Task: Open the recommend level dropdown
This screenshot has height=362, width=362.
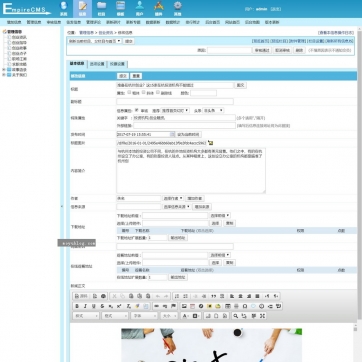Action: [175, 110]
